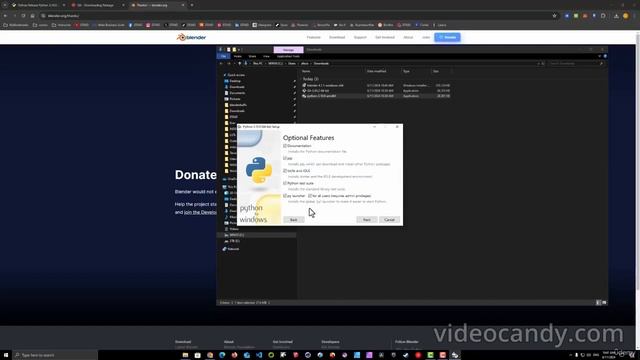This screenshot has height=360, width=640.
Task: Open the File tab in File Explorer
Action: [x=223, y=56]
